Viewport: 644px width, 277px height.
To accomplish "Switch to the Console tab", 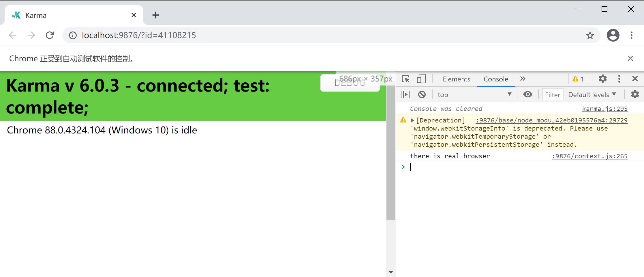I will click(x=496, y=79).
